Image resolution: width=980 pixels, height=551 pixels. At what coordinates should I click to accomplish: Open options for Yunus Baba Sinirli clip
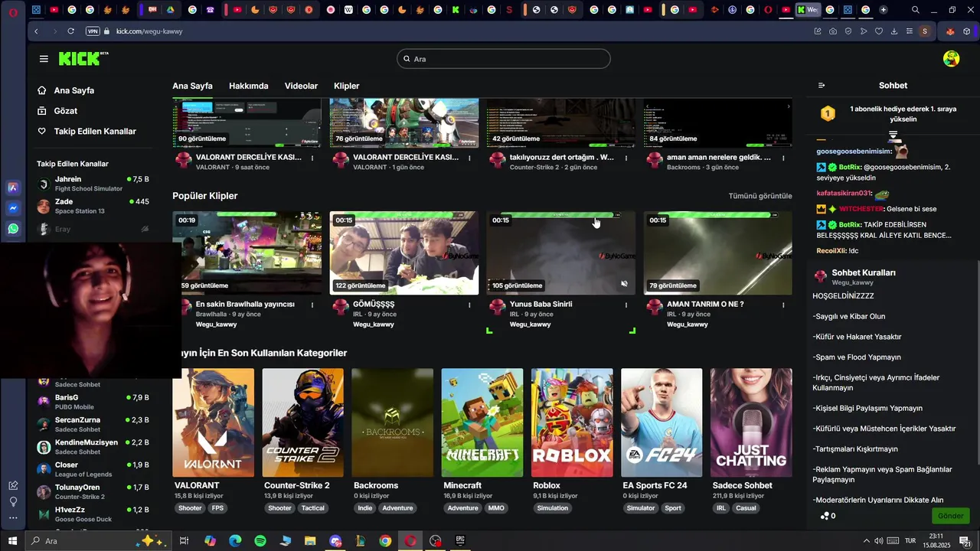[x=626, y=305]
